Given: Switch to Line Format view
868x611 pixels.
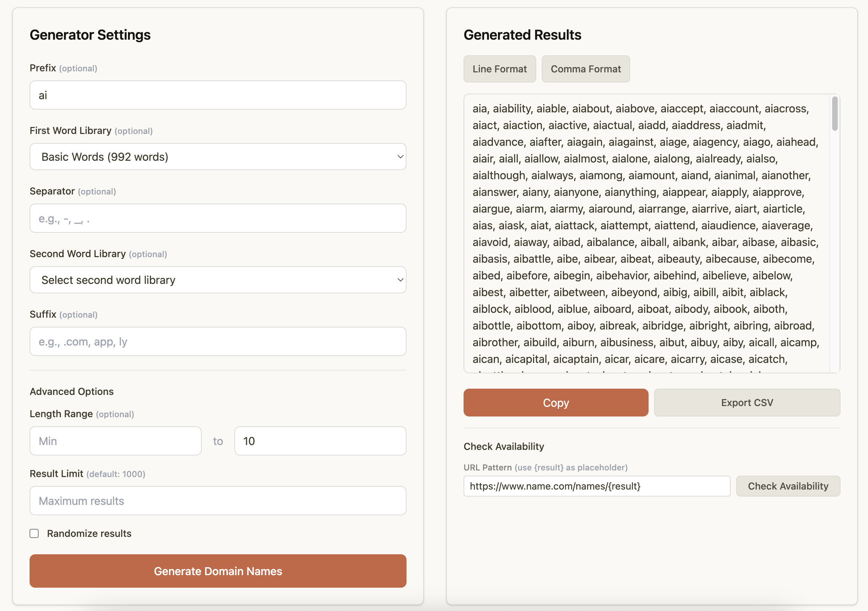Looking at the screenshot, I should coord(499,69).
